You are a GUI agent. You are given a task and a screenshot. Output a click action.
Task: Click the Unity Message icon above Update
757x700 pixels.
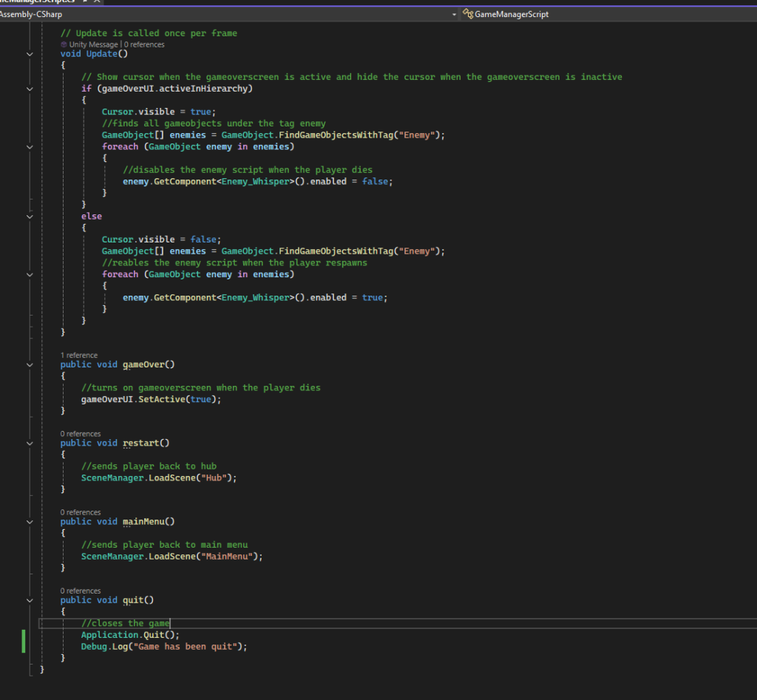64,44
